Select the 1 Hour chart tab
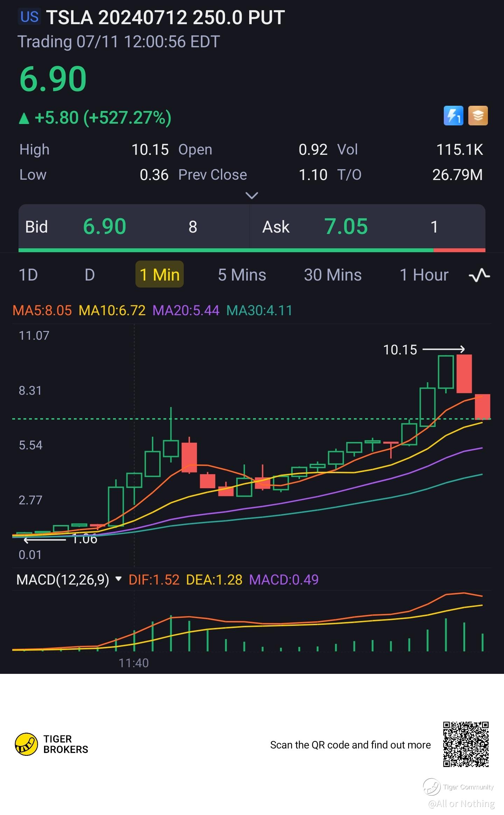 point(424,275)
